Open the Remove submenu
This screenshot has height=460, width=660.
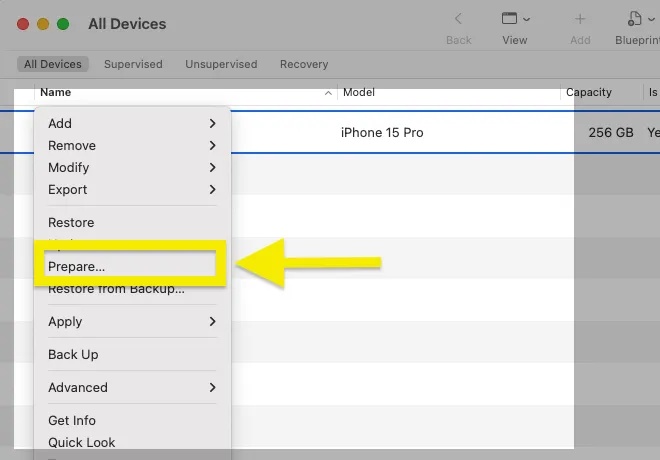[x=132, y=146]
